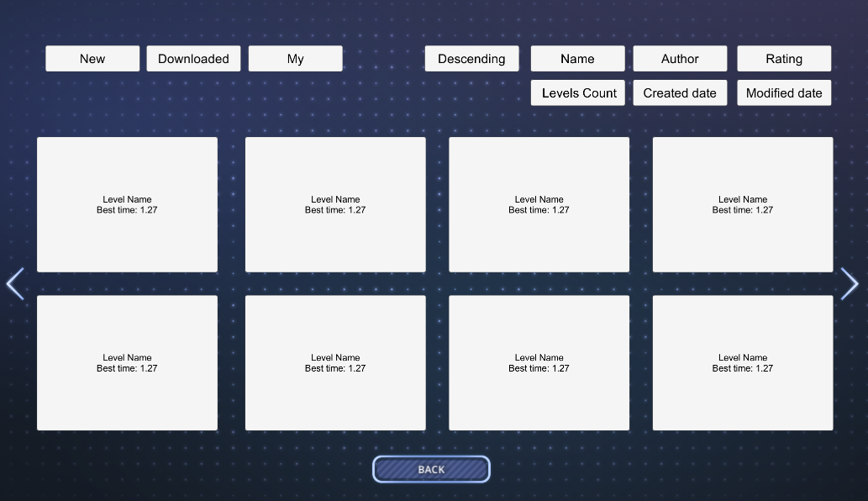Sort levels by Levels Count
This screenshot has height=501, width=868.
578,93
